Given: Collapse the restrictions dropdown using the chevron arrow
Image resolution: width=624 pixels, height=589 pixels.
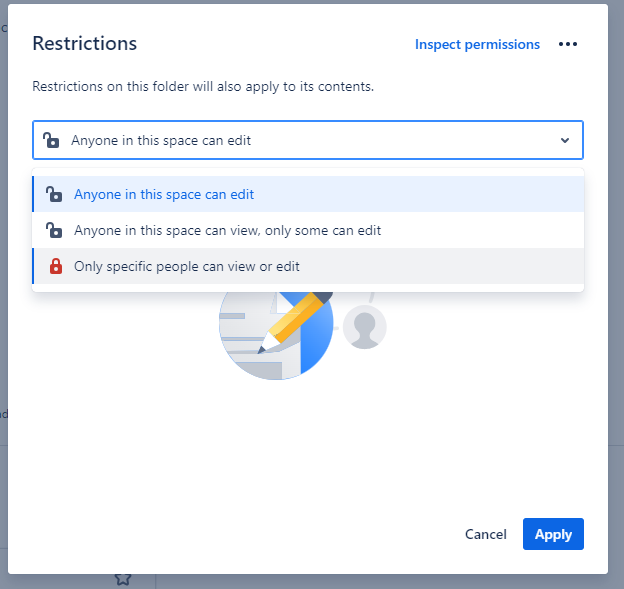Looking at the screenshot, I should coord(565,141).
